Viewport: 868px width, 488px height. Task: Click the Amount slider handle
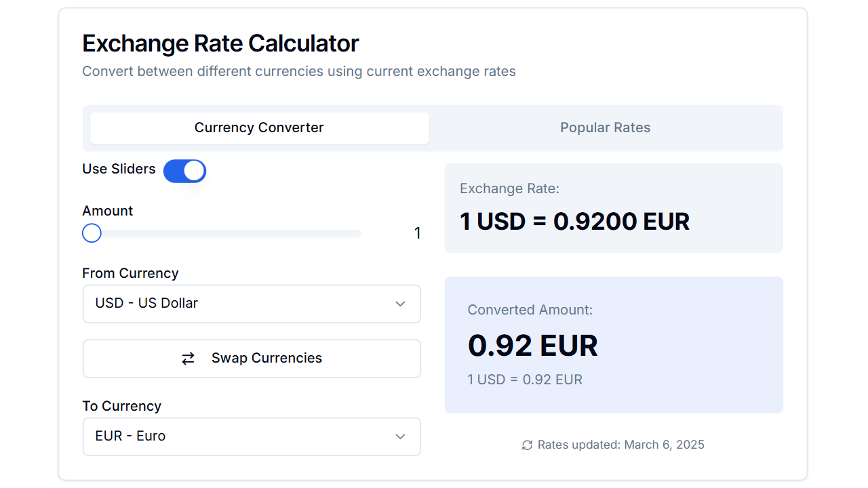[92, 232]
